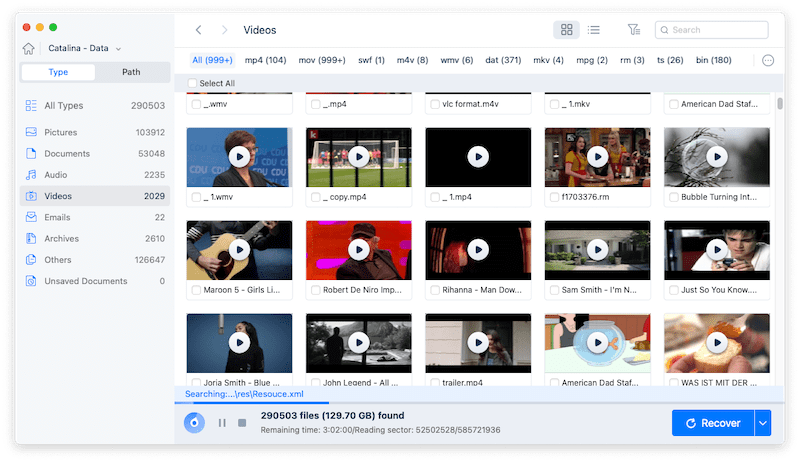Stop the scan
This screenshot has height=462, width=800.
click(242, 423)
